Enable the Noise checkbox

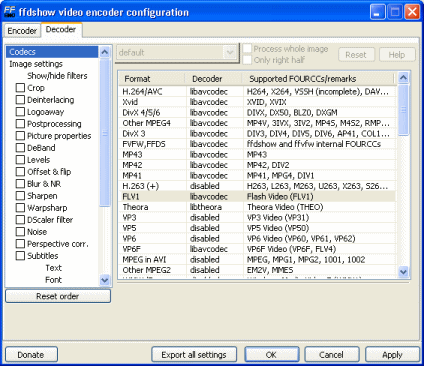[20, 232]
